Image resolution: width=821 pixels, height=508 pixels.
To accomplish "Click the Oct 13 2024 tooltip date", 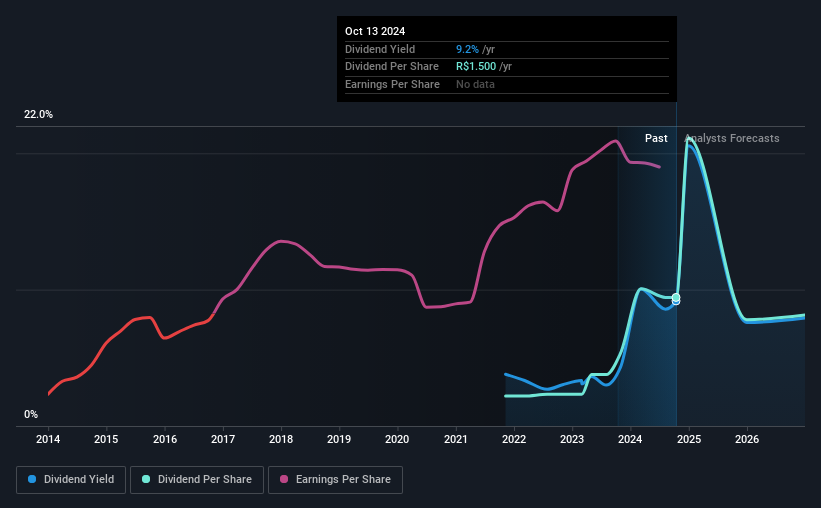I will pyautogui.click(x=375, y=31).
